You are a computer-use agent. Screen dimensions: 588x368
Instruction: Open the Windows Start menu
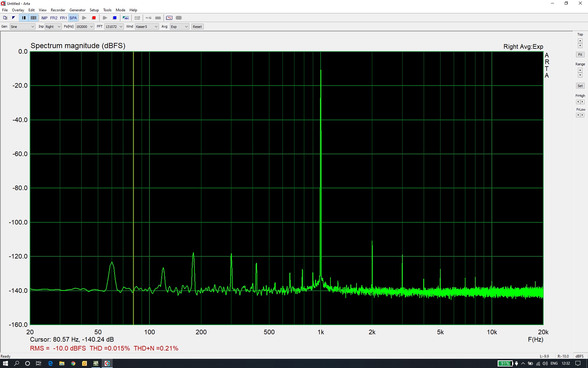pyautogui.click(x=6, y=363)
